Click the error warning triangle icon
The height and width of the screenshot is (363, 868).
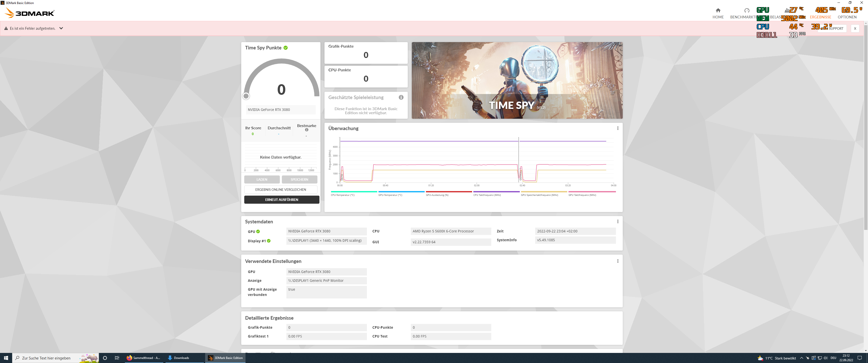point(6,29)
